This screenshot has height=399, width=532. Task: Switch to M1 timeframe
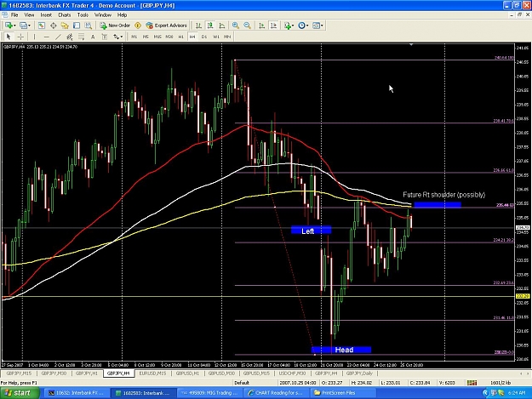coord(134,37)
